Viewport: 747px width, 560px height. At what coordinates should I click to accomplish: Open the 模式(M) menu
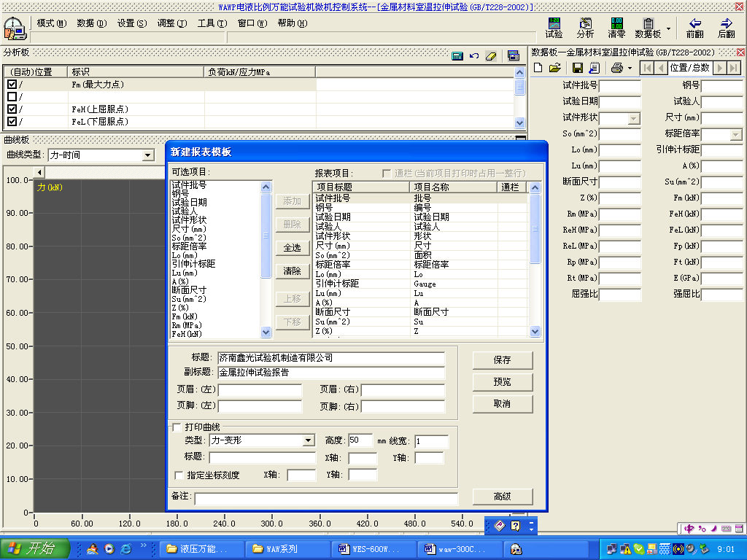click(x=52, y=23)
